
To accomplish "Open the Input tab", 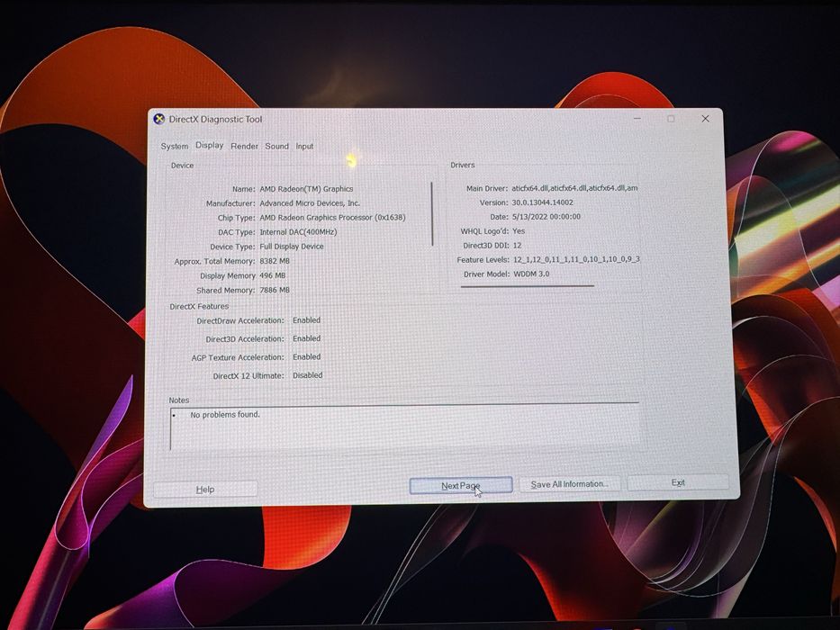I will 304,146.
